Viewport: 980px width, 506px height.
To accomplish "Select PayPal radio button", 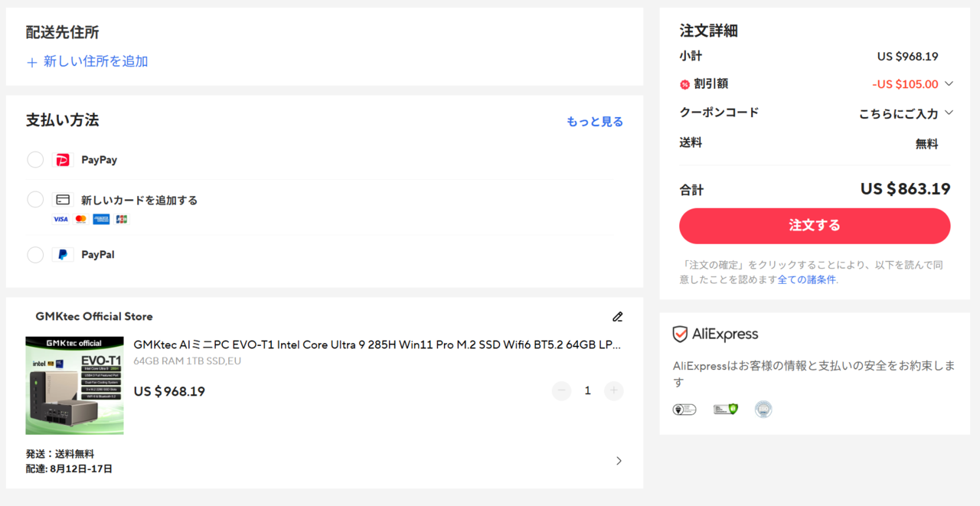I will pos(35,254).
